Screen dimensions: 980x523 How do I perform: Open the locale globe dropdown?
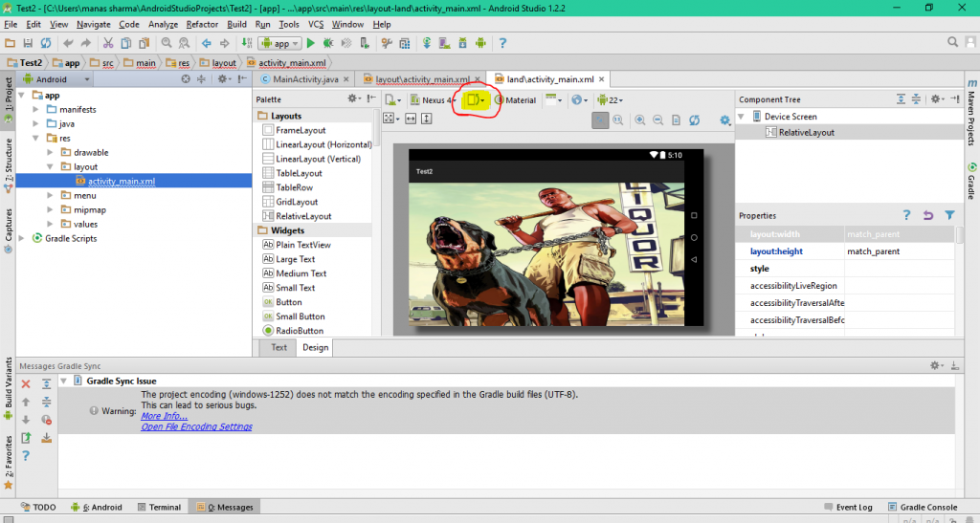click(x=579, y=99)
